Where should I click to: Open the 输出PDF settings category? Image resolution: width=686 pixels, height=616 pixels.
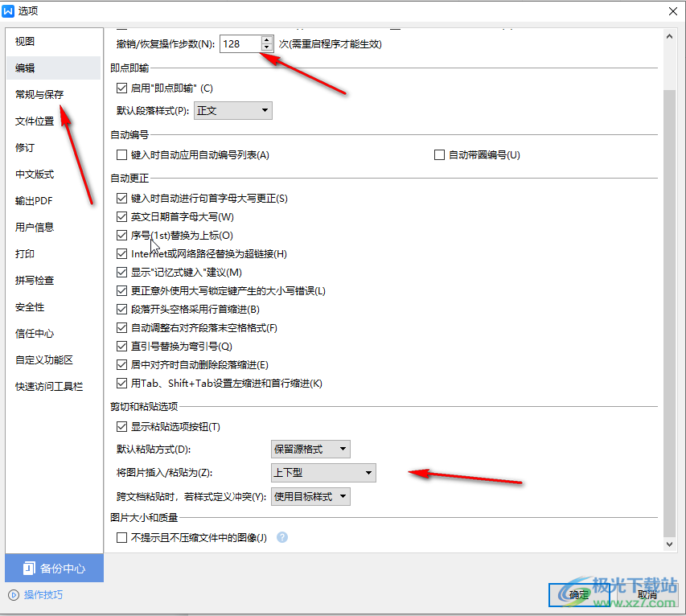pos(34,201)
